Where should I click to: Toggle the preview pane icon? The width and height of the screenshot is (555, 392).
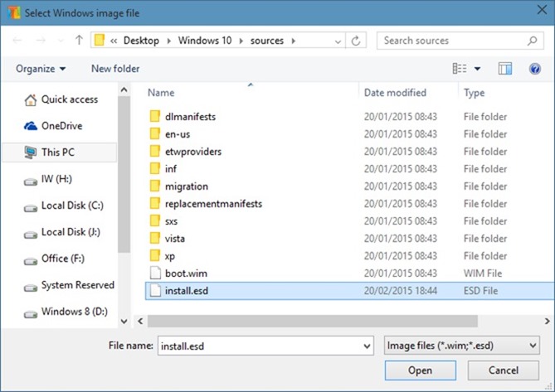(504, 69)
